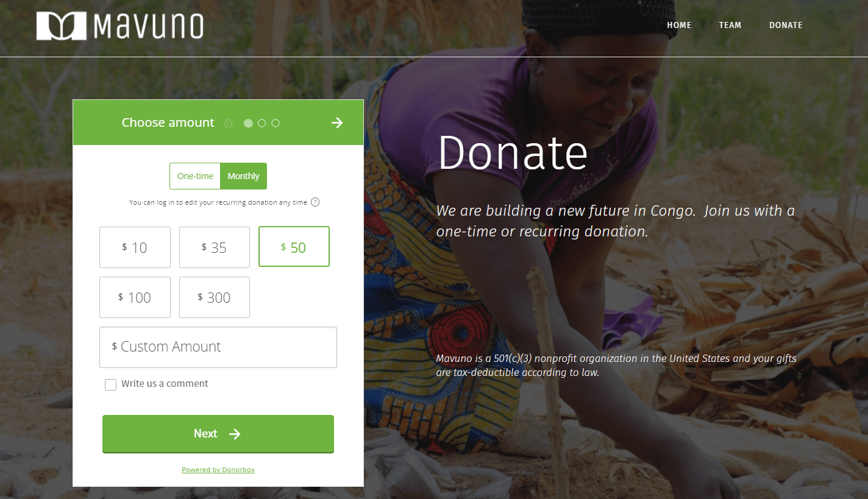Click the forward arrow in the green header
The image size is (868, 499).
[337, 123]
